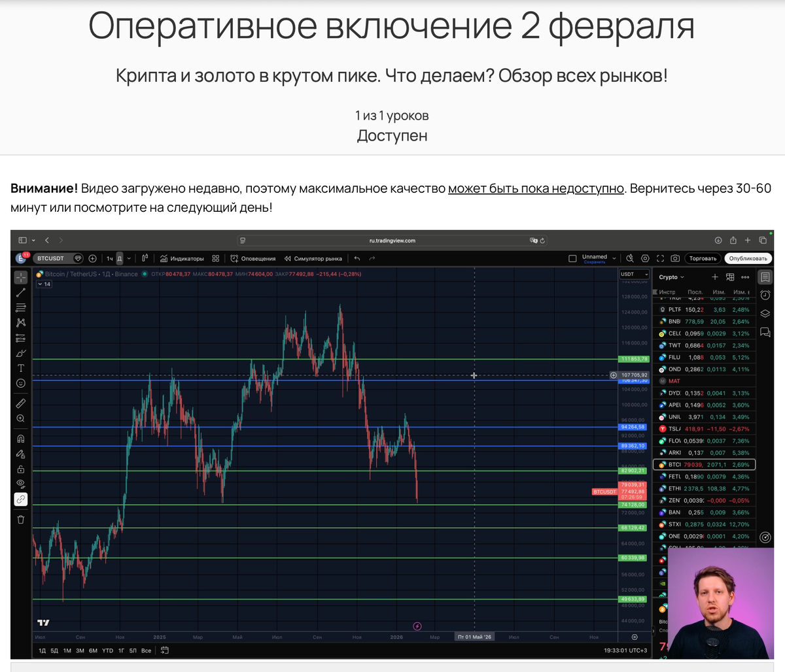Take a chart snapshot with camera icon
Screen dimensions: 785x672
click(675, 258)
